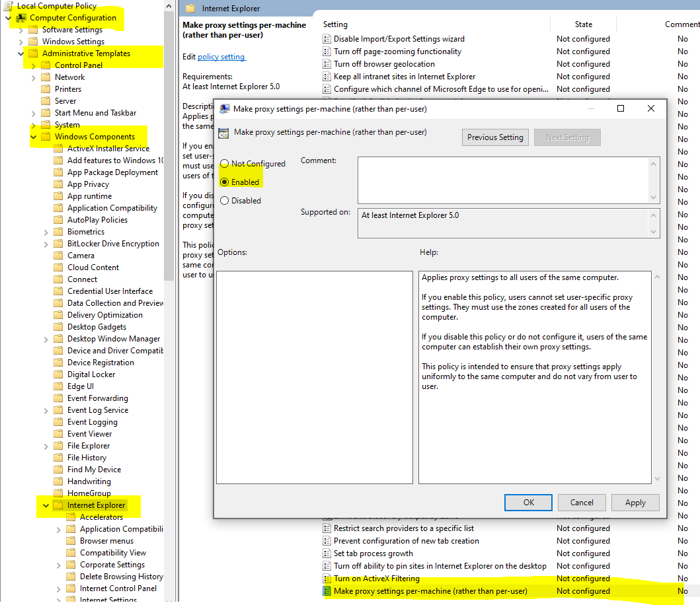
Task: Click the Help pane scroll down arrow
Action: point(657,479)
